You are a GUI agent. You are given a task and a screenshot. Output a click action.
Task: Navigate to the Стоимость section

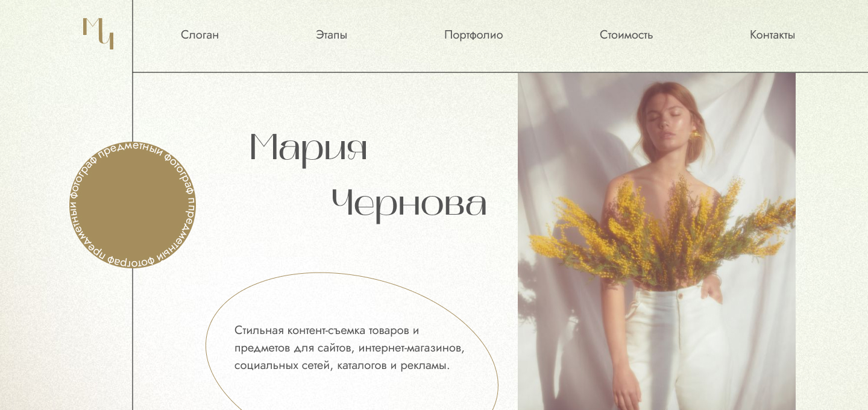pos(626,35)
